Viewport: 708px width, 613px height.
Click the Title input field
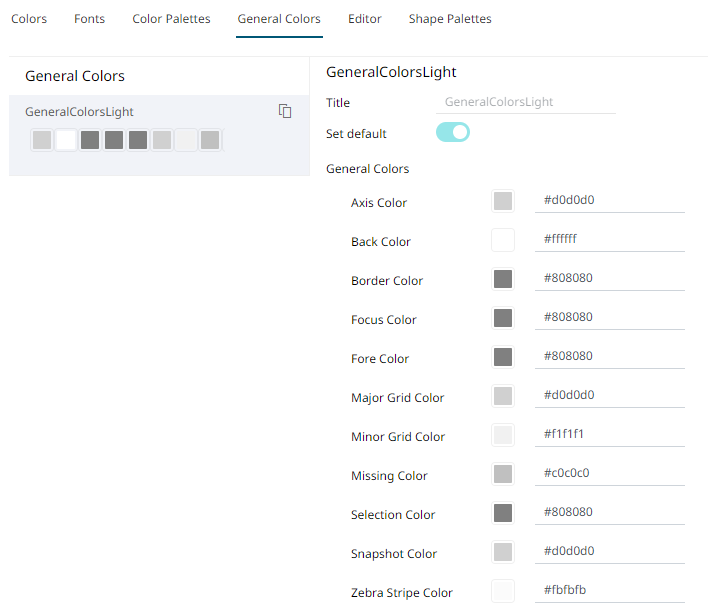528,102
